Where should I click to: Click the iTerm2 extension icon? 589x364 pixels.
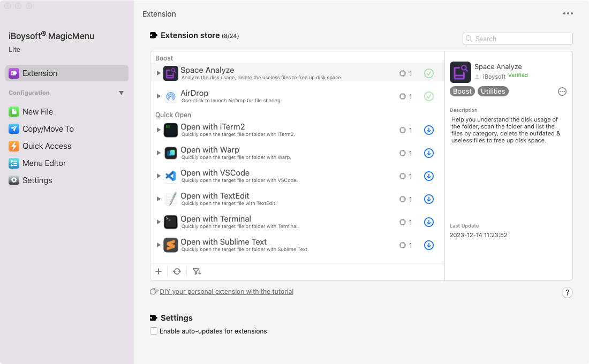(170, 130)
